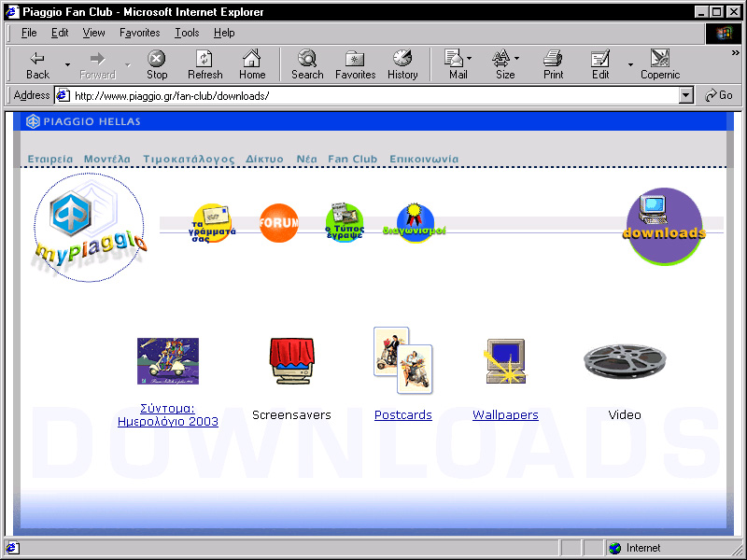Click the Video label
This screenshot has width=747, height=560.
coord(625,414)
